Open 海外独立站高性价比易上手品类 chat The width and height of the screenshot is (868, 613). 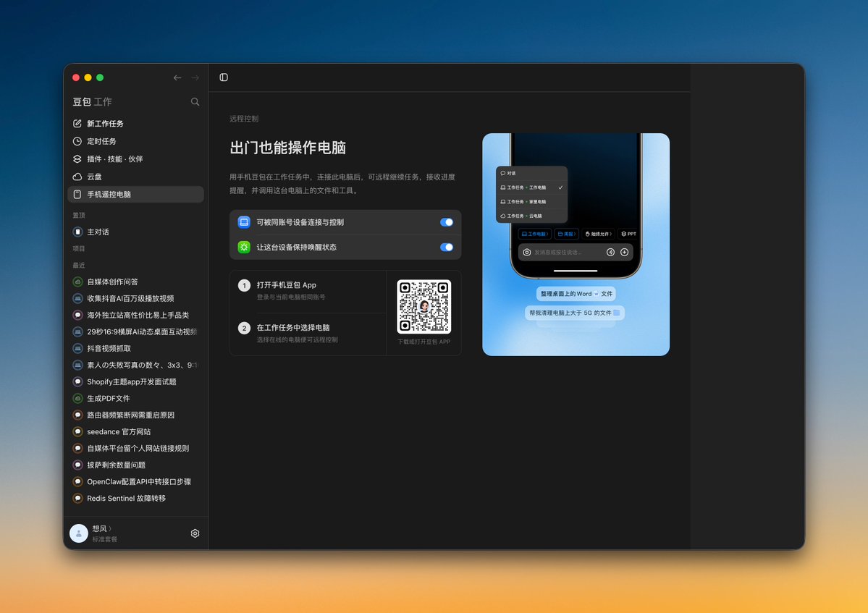135,315
